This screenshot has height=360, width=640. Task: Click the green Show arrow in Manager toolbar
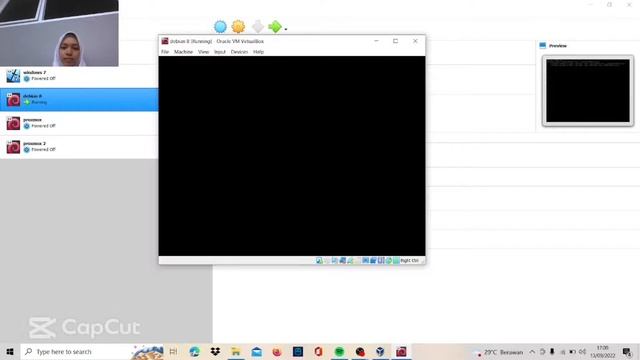click(275, 27)
